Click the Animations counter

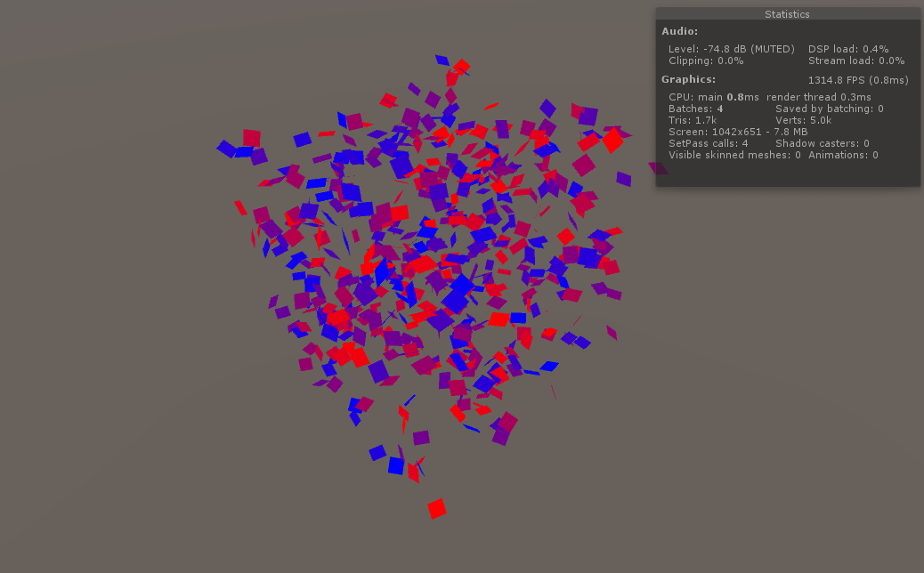click(x=842, y=154)
